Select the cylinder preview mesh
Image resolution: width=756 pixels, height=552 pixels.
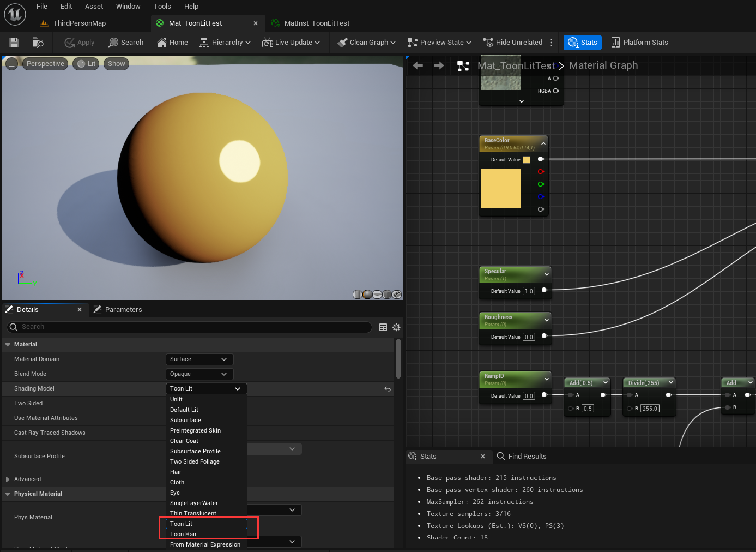coord(358,294)
